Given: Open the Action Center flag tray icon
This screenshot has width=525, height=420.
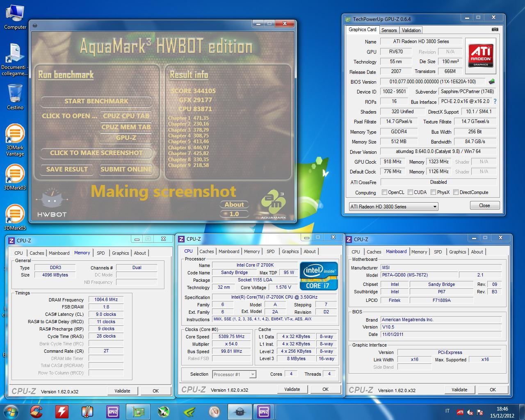Looking at the screenshot, I should coord(479,412).
